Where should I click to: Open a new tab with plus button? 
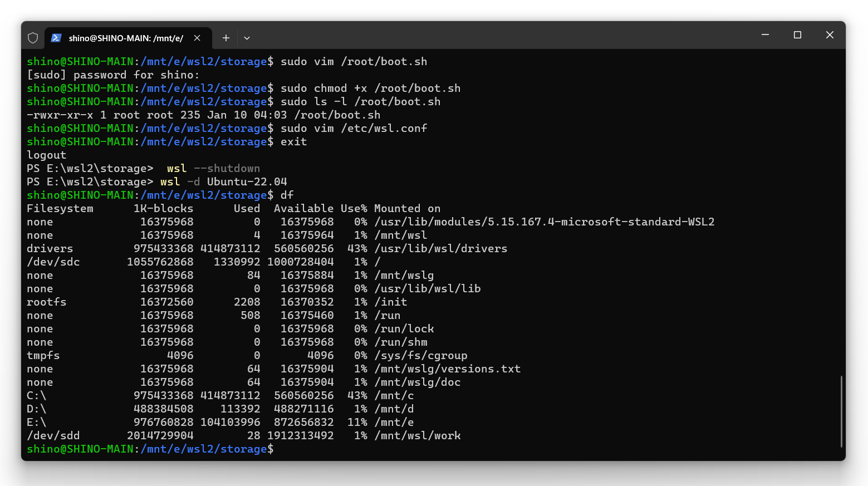[225, 38]
